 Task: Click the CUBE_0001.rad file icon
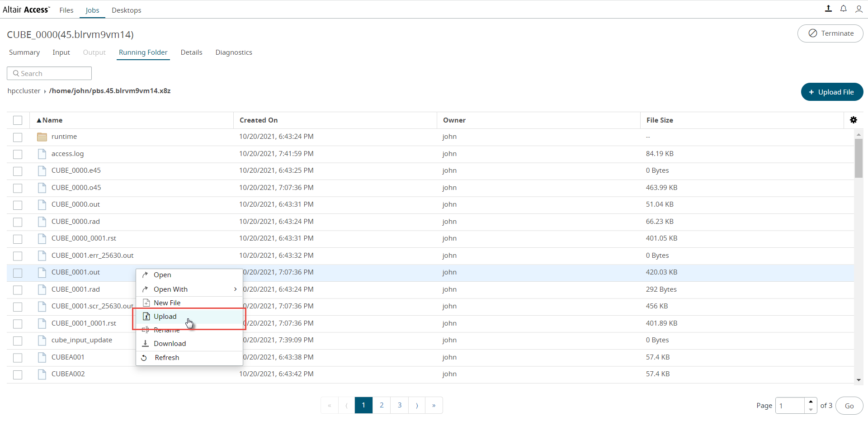tap(42, 289)
